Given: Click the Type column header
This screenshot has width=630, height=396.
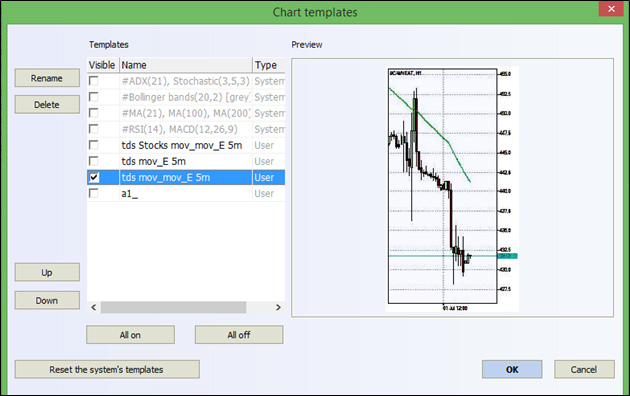Looking at the screenshot, I should 268,65.
